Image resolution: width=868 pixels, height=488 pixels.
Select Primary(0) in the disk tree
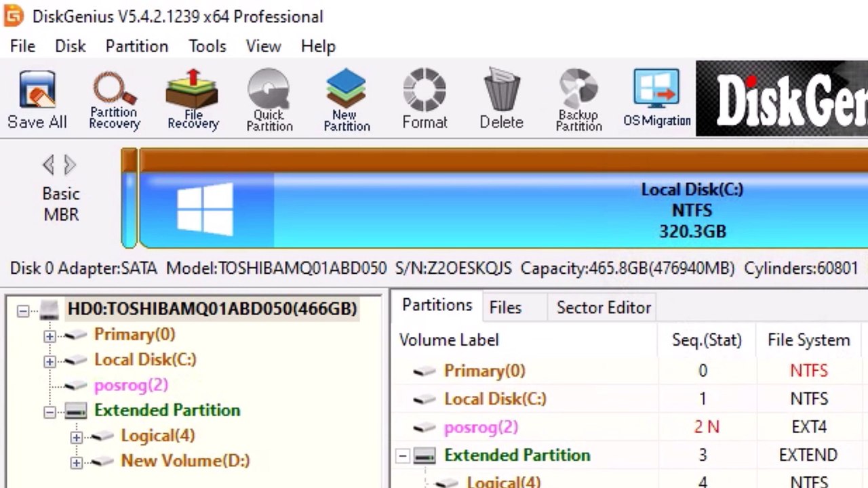coord(134,335)
